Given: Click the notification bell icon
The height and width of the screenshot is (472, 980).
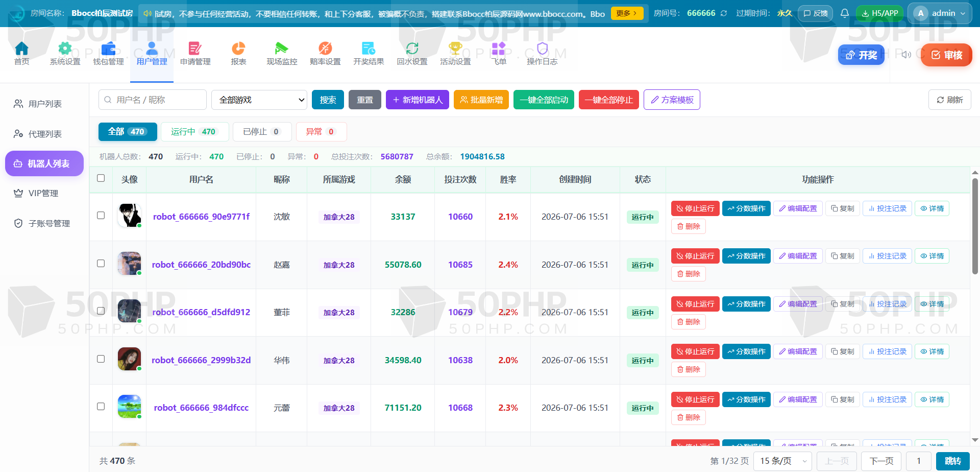Looking at the screenshot, I should pyautogui.click(x=845, y=13).
